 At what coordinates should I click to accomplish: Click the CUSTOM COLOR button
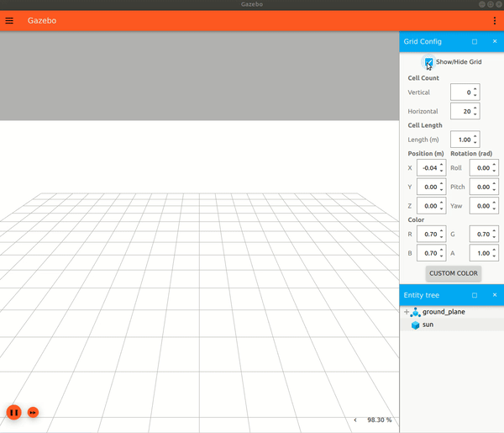[x=454, y=273]
